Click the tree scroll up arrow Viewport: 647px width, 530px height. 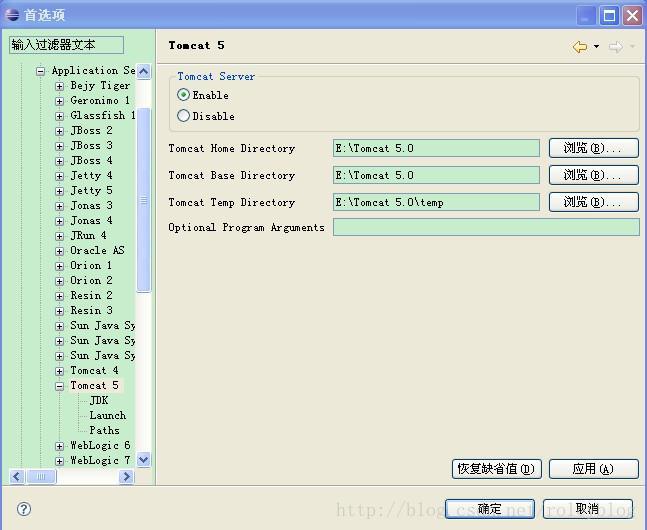click(144, 71)
